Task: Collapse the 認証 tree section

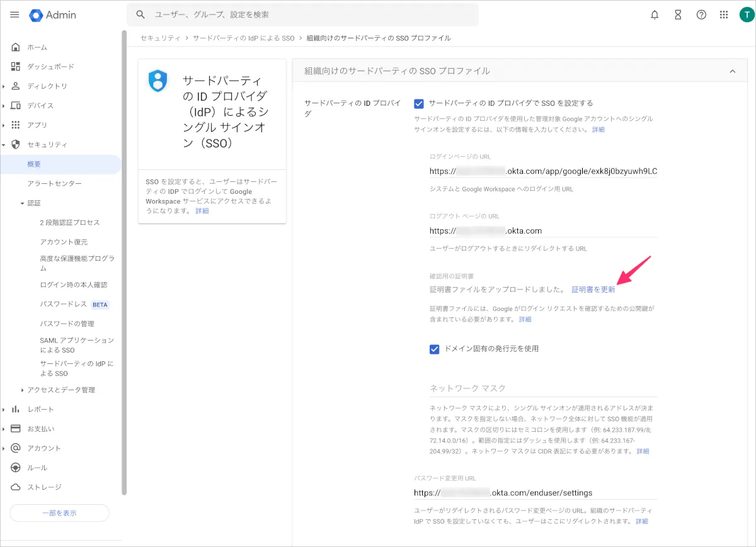Action: pyautogui.click(x=22, y=203)
